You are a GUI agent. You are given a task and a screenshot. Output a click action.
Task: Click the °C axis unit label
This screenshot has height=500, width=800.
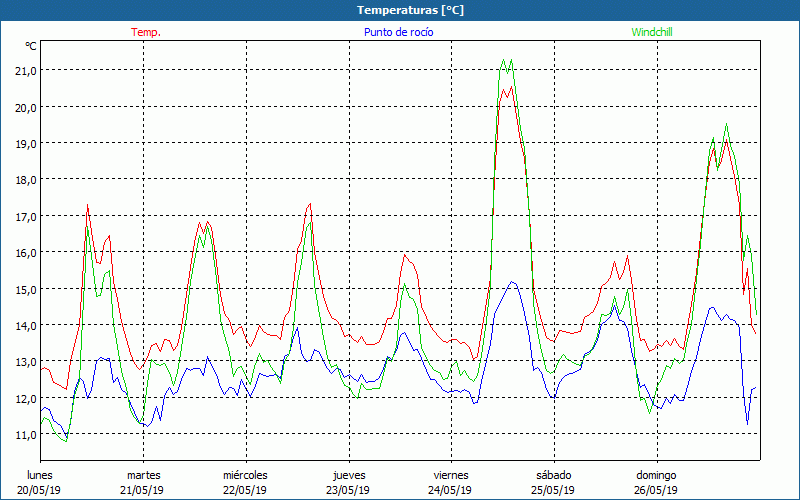click(31, 46)
